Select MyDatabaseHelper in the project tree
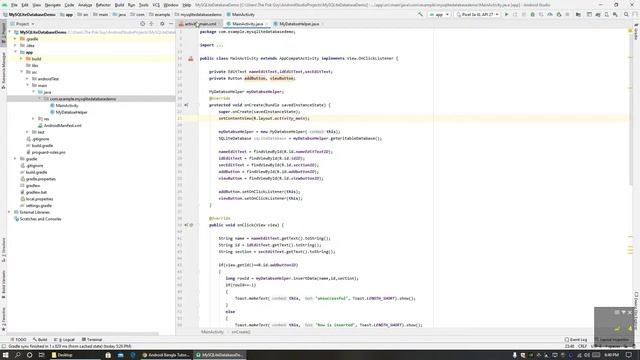The image size is (640, 360). point(71,112)
